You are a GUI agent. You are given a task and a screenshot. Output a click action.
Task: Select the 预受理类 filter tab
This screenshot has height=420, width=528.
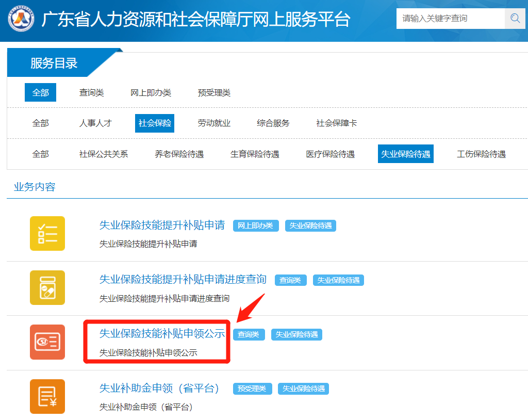pos(214,93)
